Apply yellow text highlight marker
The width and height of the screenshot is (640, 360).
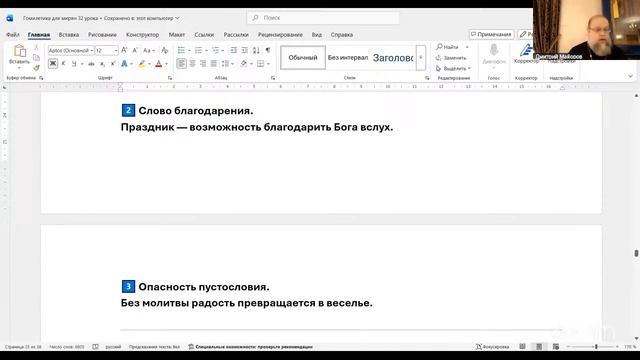click(142, 64)
